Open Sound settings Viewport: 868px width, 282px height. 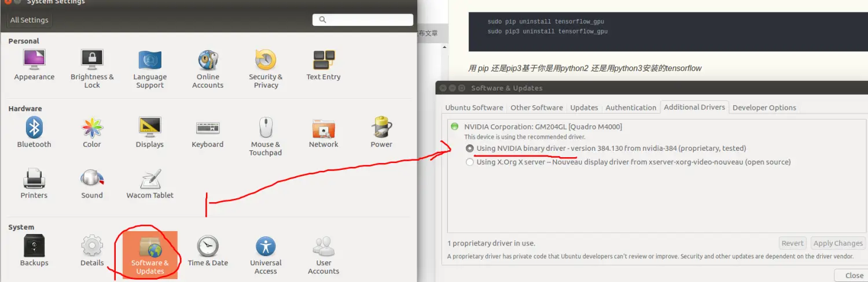(x=92, y=184)
